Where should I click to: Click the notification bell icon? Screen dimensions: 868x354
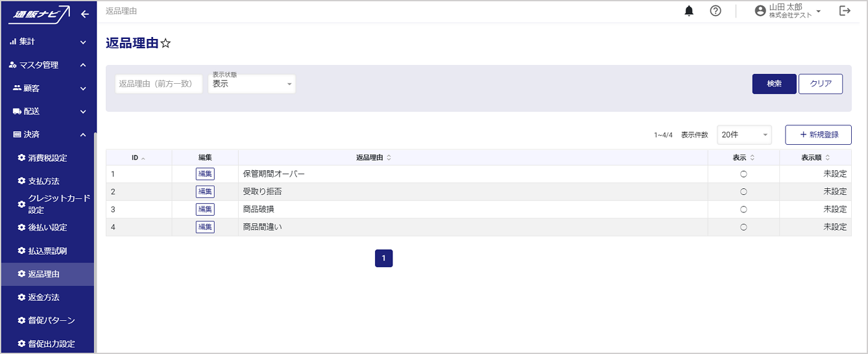coord(689,11)
